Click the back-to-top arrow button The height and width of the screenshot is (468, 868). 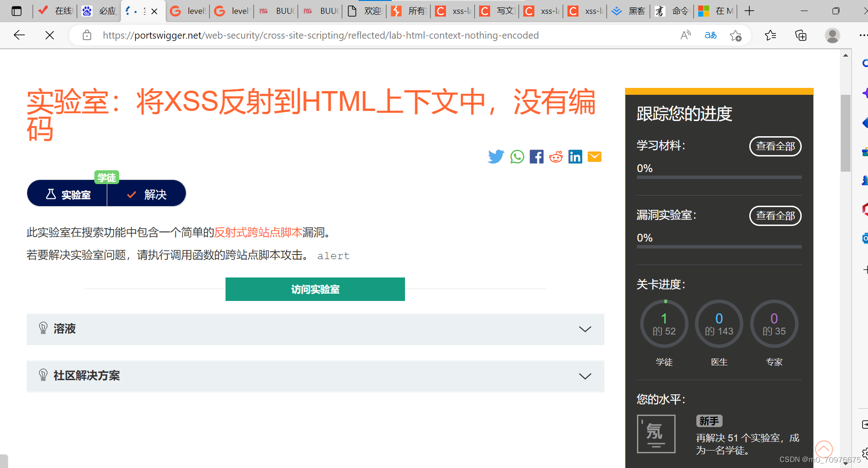tap(823, 450)
